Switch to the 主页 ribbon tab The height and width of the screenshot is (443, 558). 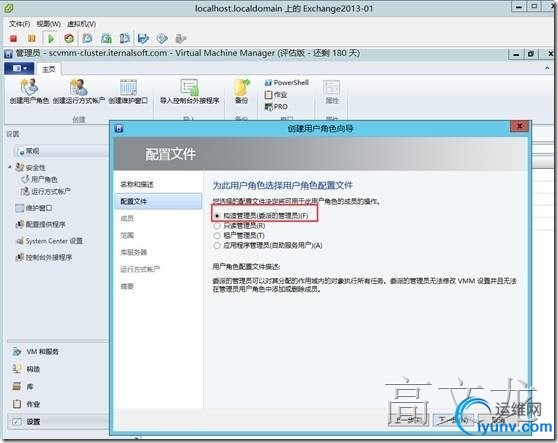(x=48, y=69)
